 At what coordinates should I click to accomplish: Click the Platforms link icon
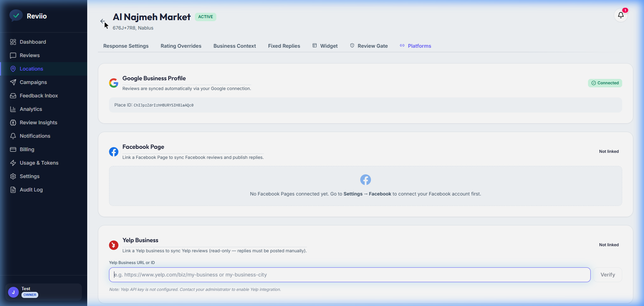click(x=402, y=45)
